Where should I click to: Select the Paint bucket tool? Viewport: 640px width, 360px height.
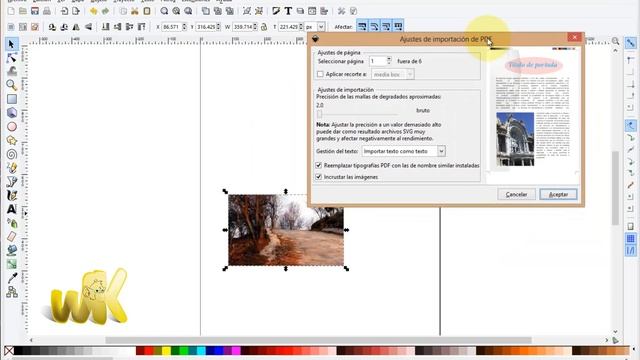11,250
